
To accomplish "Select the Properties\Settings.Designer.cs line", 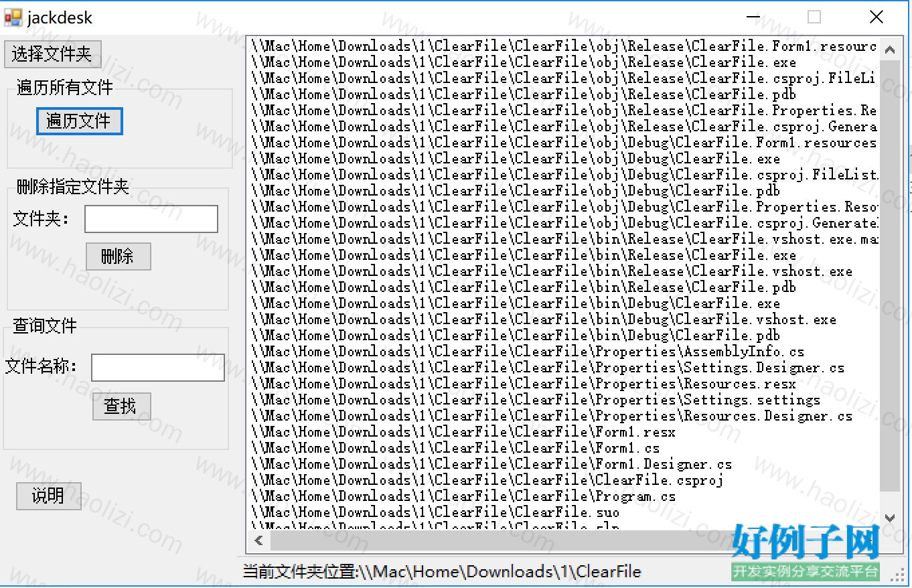I will tap(548, 368).
